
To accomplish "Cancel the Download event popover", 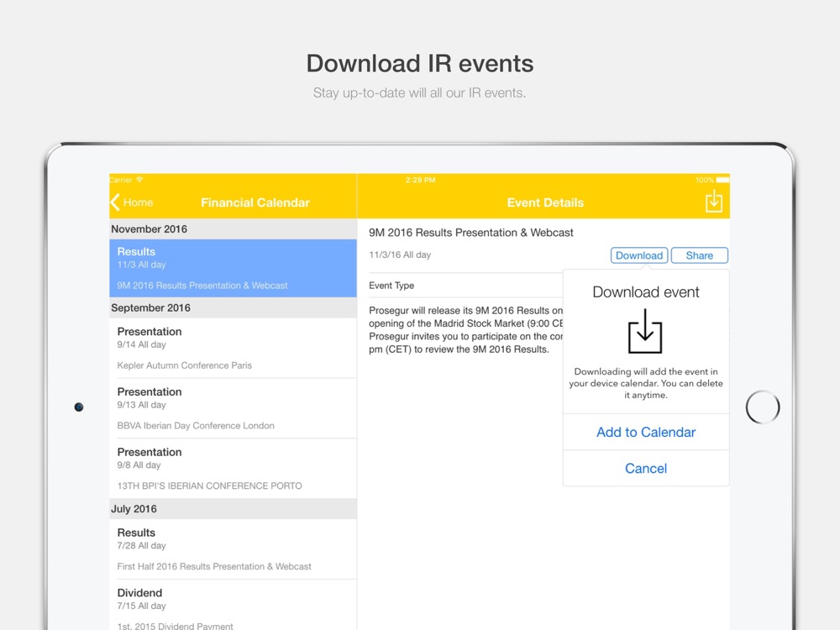I will pos(645,468).
